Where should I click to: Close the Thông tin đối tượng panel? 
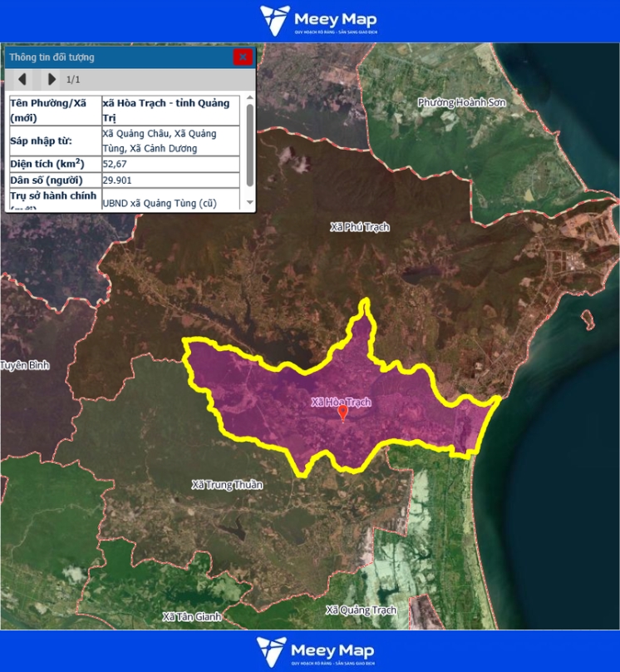[243, 57]
